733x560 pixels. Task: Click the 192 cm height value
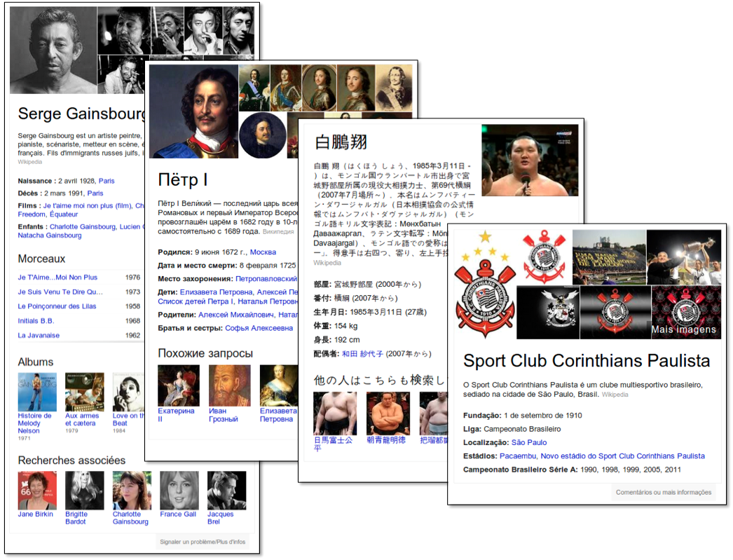click(x=347, y=340)
